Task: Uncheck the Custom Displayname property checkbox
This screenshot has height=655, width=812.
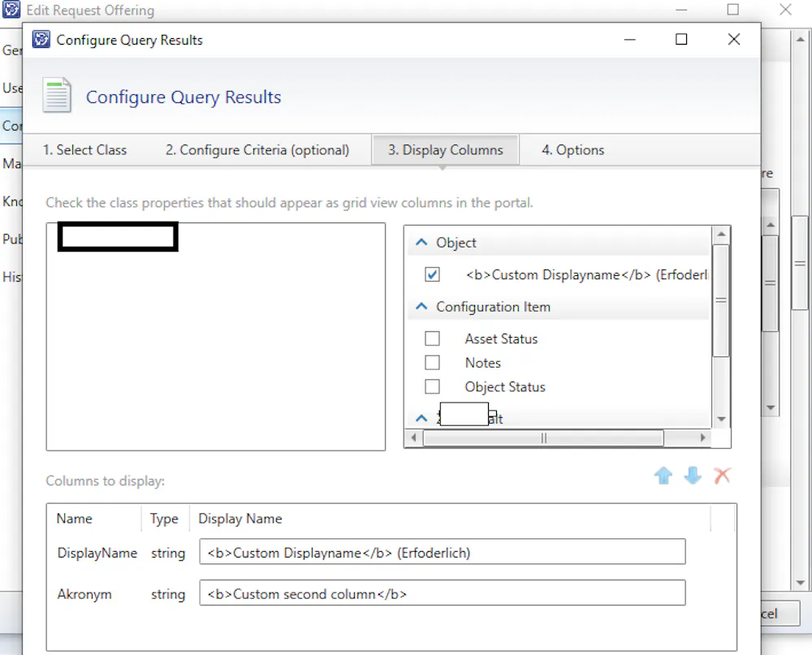Action: (432, 274)
